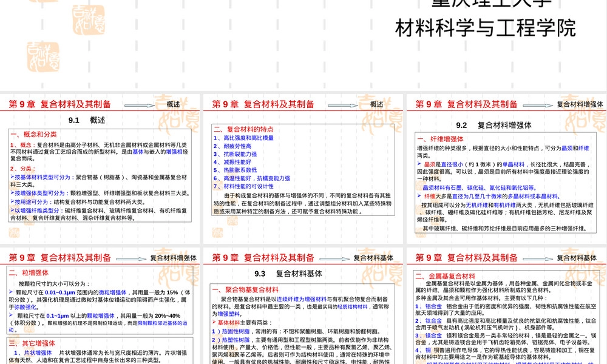Click the bullet 以增强纤维类型分
The height and width of the screenshot is (364, 607).
pos(36,211)
